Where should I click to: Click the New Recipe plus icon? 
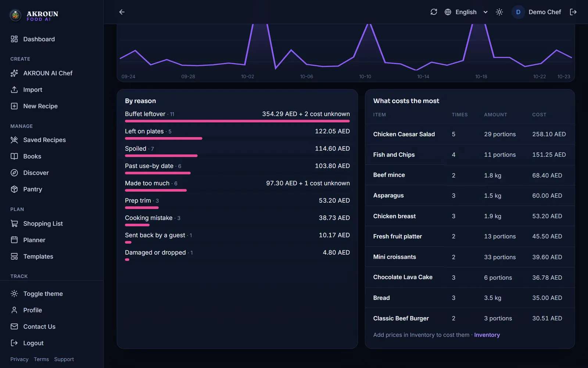point(14,106)
